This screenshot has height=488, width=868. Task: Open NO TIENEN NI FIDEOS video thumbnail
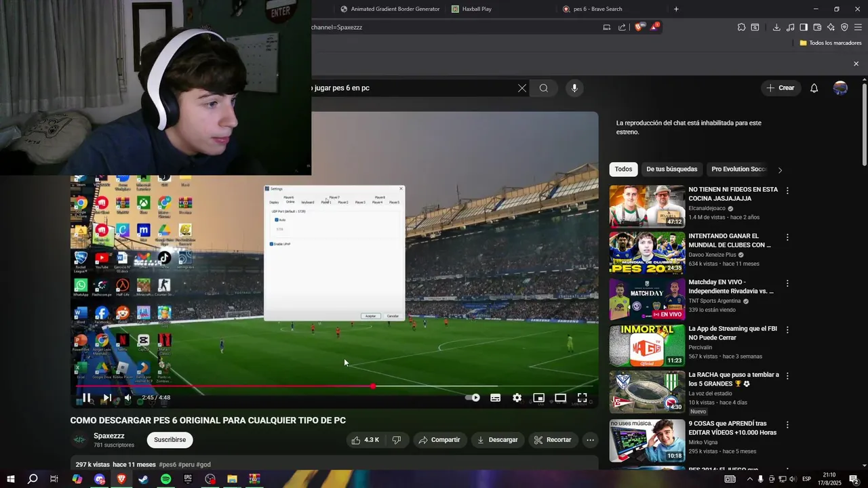tap(647, 206)
